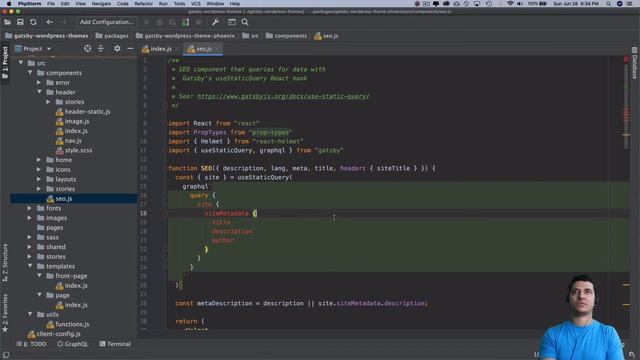The image size is (640, 360).
Task: Open Project panel gear settings
Action: (x=117, y=49)
